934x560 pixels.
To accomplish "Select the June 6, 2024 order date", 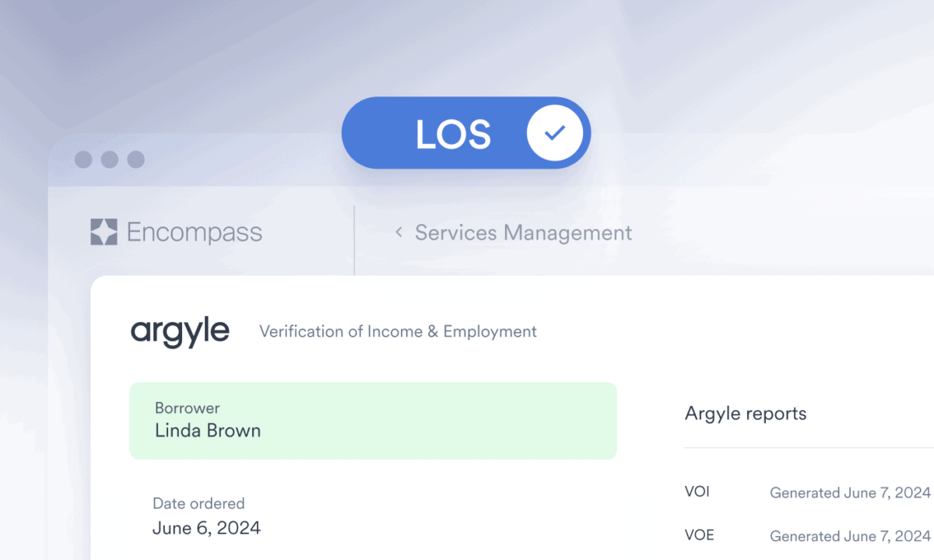I will [206, 528].
